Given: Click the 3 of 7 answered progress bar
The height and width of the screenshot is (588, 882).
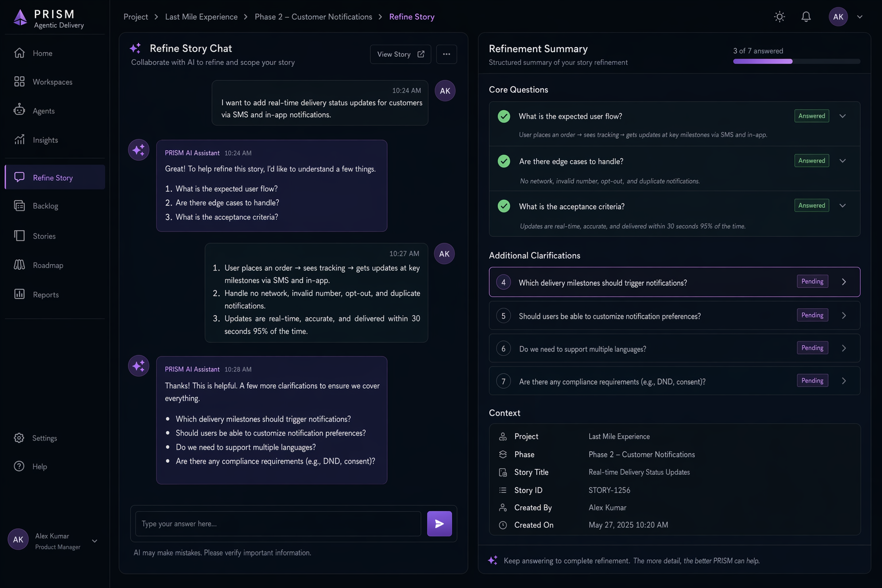Looking at the screenshot, I should (x=796, y=61).
